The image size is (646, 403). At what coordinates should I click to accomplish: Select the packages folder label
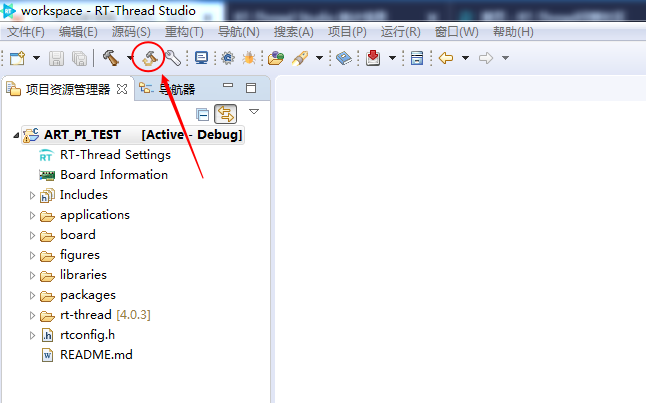click(x=88, y=295)
